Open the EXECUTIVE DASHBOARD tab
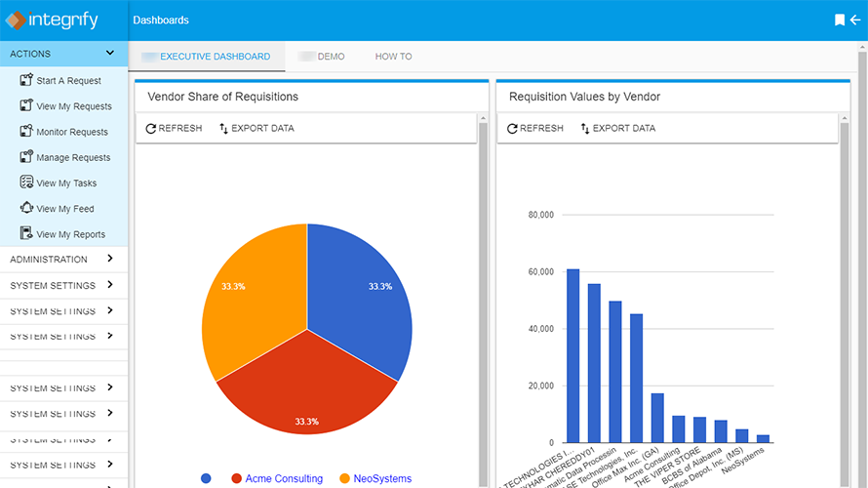This screenshot has width=868, height=488. pos(207,57)
